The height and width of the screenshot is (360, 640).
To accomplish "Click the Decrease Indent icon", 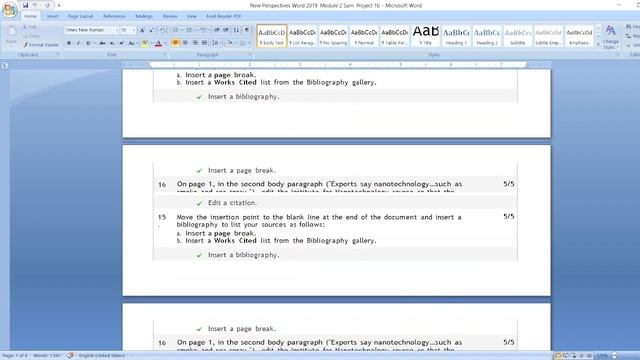I will click(217, 30).
